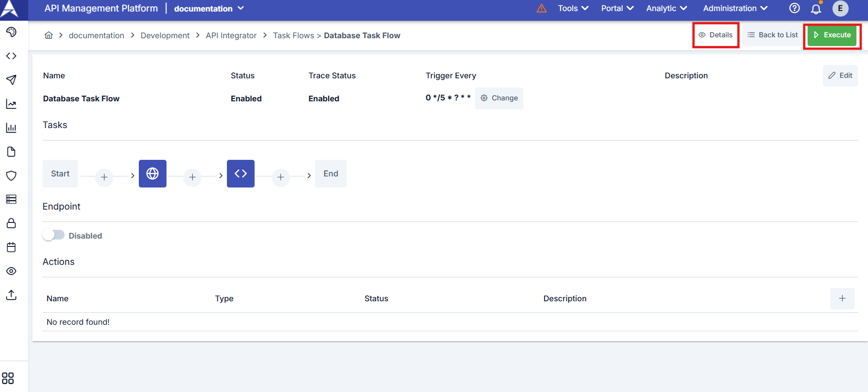868x392 pixels.
Task: Open the shield sidebar icon
Action: pos(12,176)
